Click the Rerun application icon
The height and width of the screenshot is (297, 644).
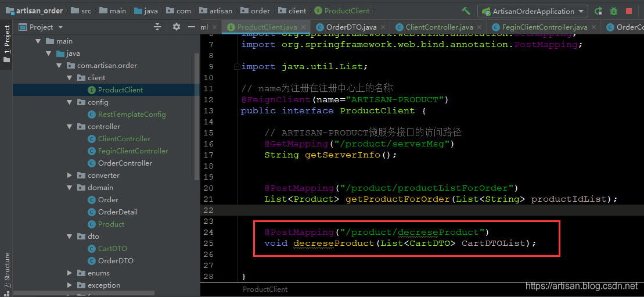(599, 11)
